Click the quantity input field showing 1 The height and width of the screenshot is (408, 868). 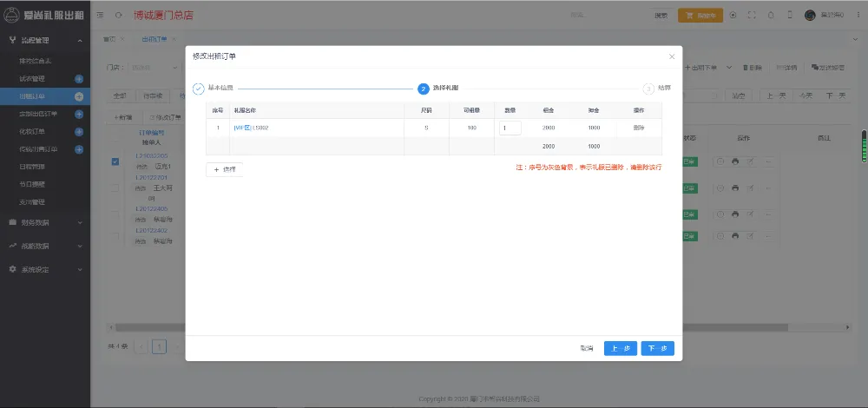[510, 128]
